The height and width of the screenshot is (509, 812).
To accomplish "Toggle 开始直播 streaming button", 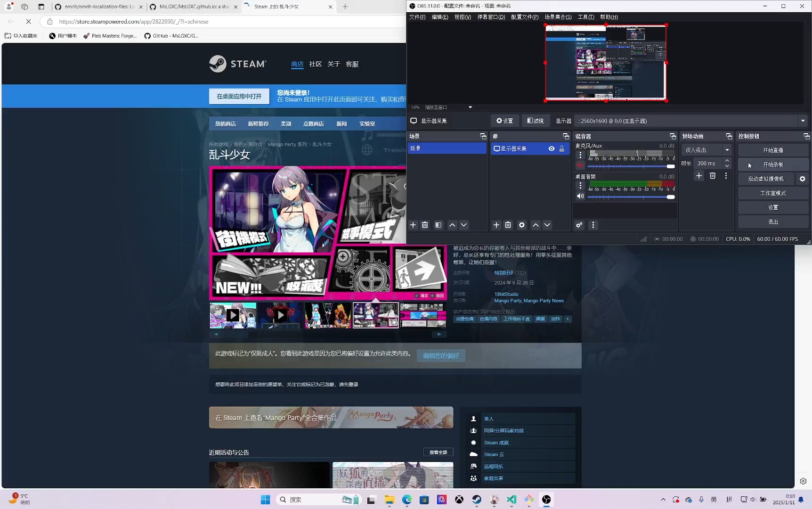I will click(x=773, y=150).
